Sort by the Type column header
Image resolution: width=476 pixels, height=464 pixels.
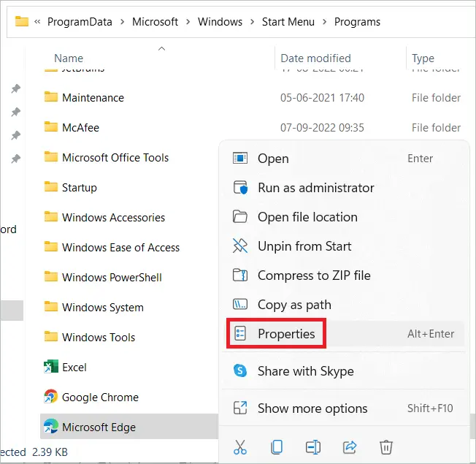click(x=423, y=58)
